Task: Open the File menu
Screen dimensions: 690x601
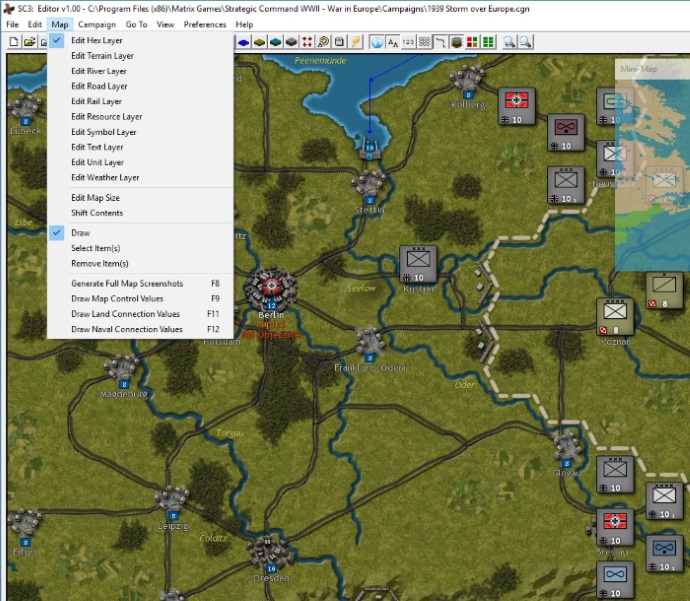Action: [12, 24]
